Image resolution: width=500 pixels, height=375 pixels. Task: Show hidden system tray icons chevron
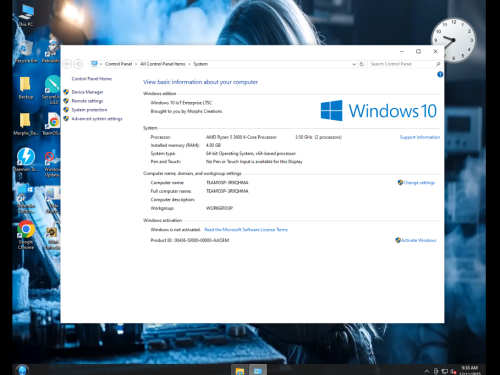tap(427, 371)
